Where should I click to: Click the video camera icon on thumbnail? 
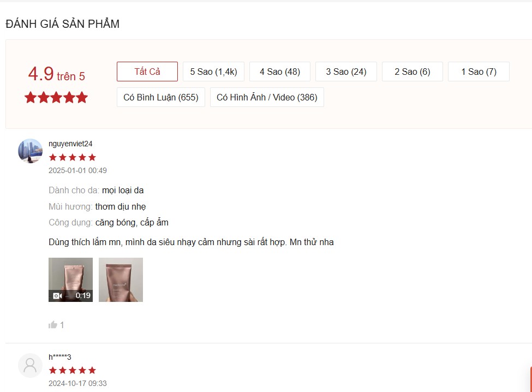(x=58, y=295)
